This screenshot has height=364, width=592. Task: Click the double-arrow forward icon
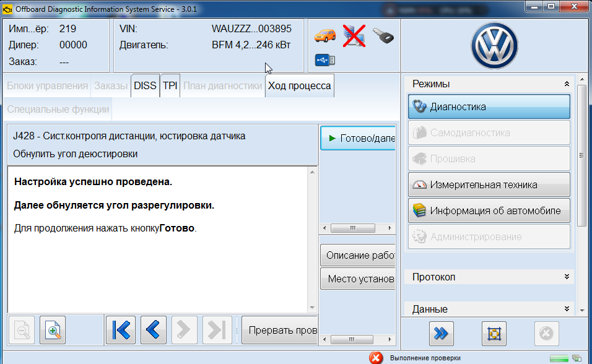pos(441,334)
